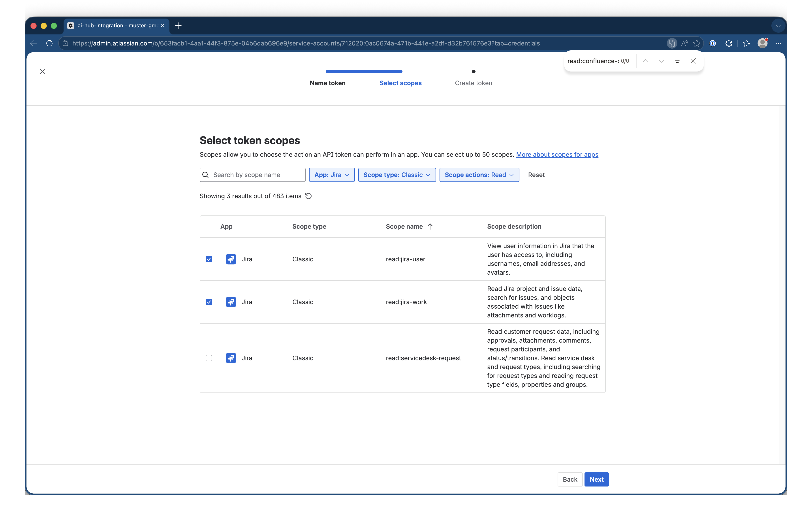Click the browser address bar URL
The image size is (812, 528).
[306, 43]
